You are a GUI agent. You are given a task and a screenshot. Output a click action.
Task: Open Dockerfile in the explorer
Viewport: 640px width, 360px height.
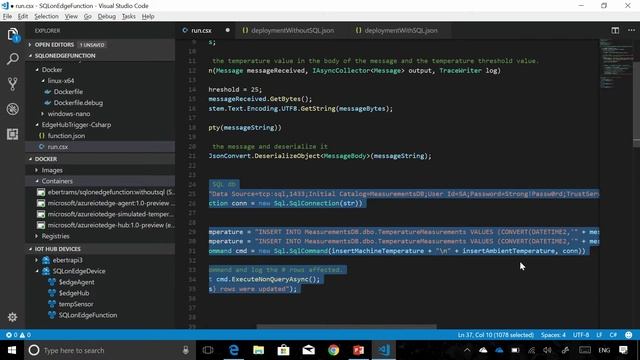click(x=68, y=92)
